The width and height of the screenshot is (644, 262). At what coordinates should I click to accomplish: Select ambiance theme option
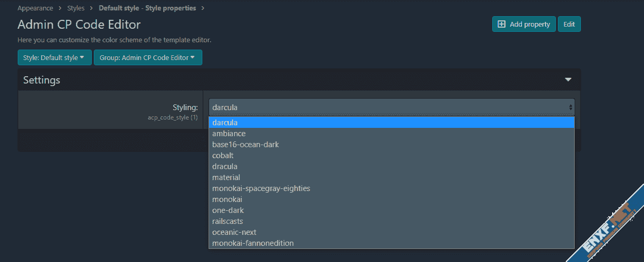[229, 134]
